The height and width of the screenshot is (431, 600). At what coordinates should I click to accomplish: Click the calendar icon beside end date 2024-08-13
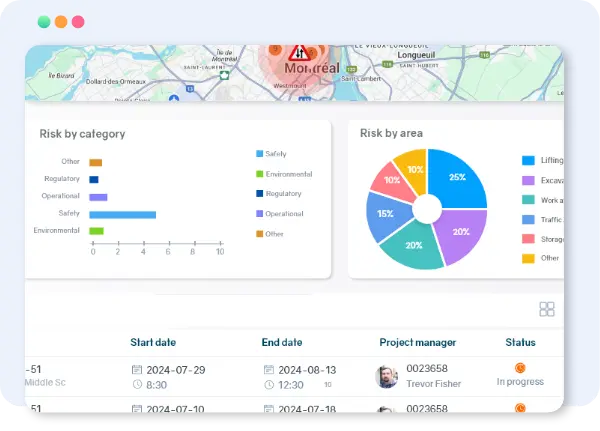coord(269,370)
